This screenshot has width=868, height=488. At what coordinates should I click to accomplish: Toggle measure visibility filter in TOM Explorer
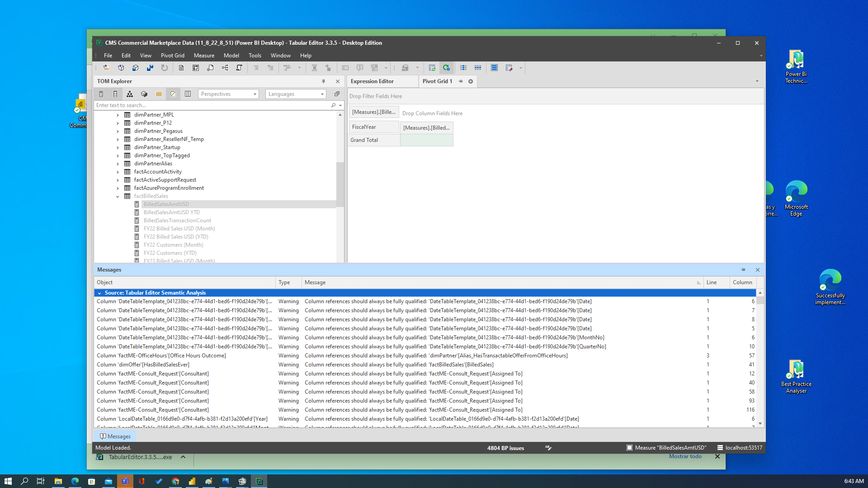click(x=101, y=94)
